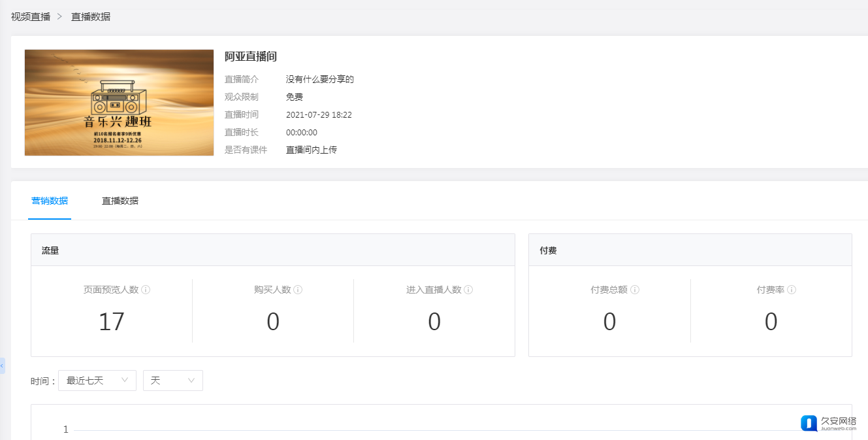Click the 付费总额 value 0
Viewport: 868px width, 440px height.
(609, 322)
